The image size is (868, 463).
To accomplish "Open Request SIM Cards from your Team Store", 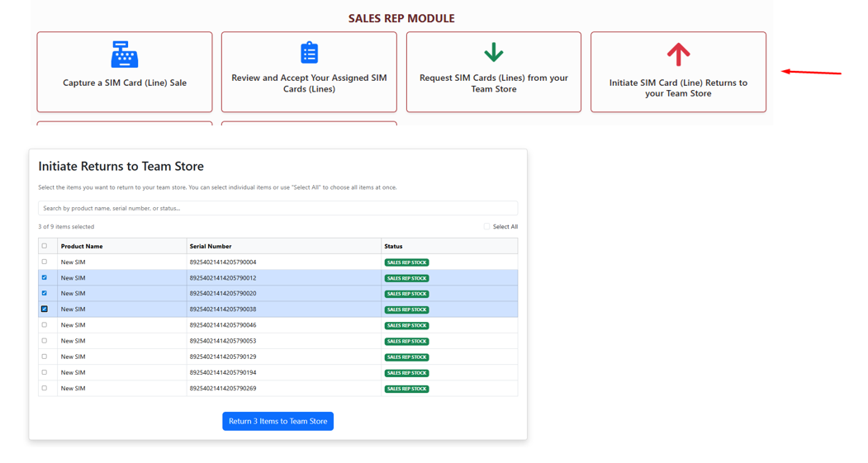I will click(x=493, y=83).
